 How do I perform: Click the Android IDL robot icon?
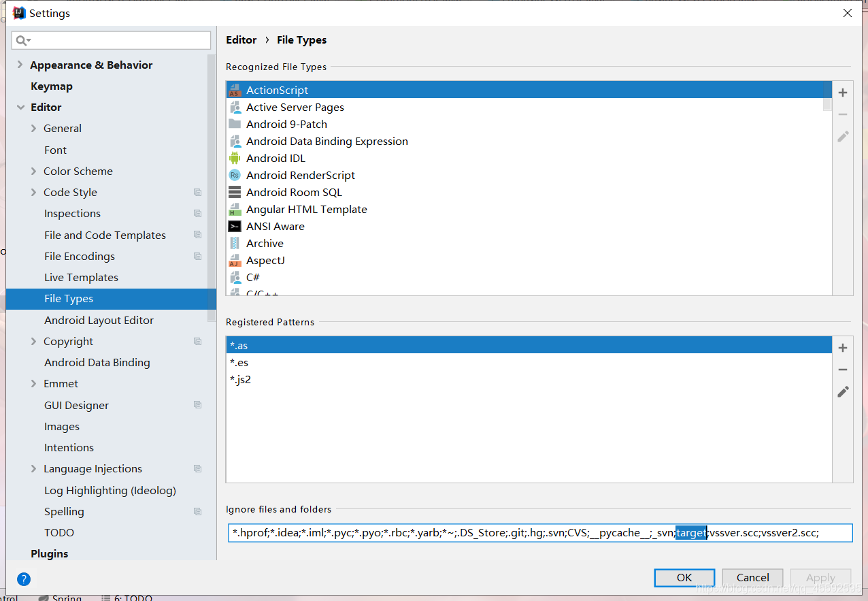click(235, 158)
